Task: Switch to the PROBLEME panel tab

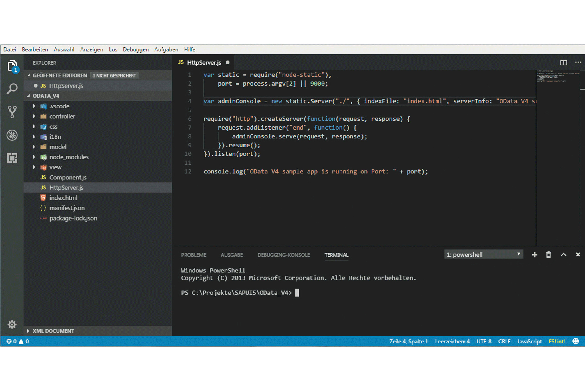Action: tap(193, 255)
